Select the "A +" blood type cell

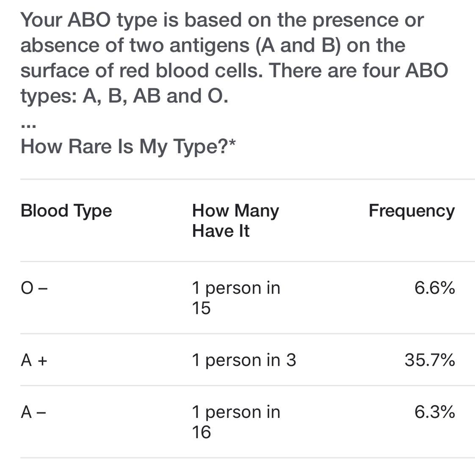[34, 360]
